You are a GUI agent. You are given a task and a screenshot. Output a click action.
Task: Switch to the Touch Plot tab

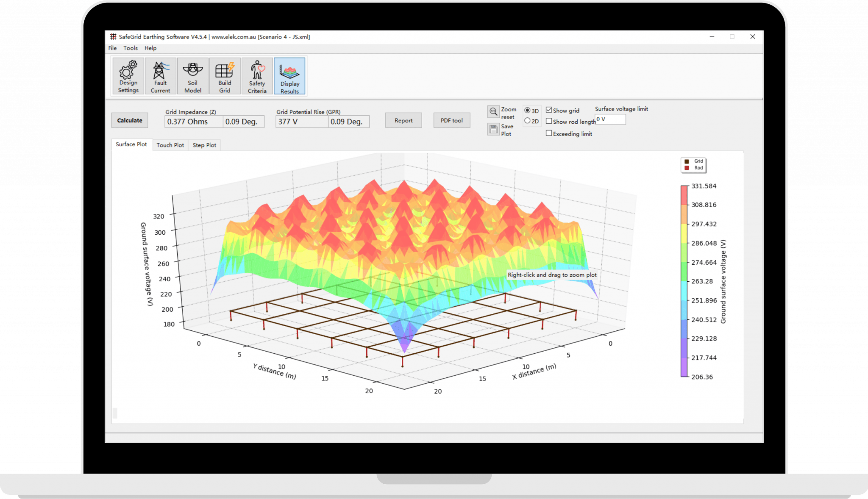170,145
